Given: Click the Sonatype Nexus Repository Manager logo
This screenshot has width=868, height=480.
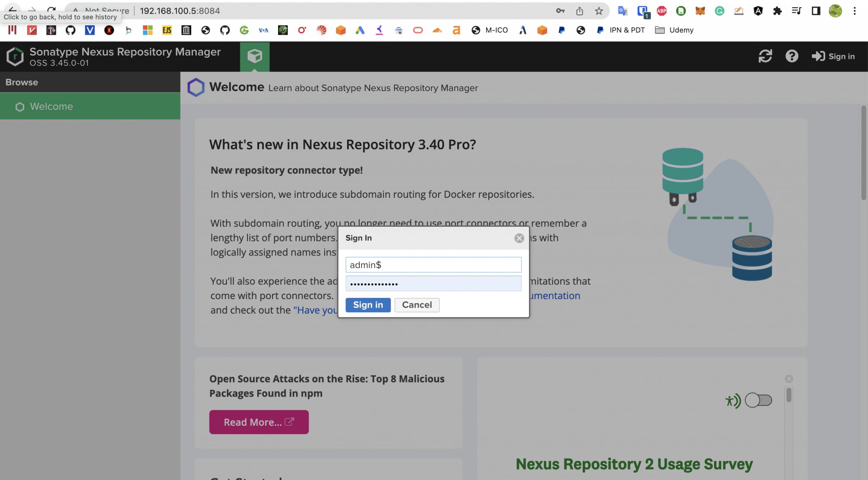Looking at the screenshot, I should [14, 56].
